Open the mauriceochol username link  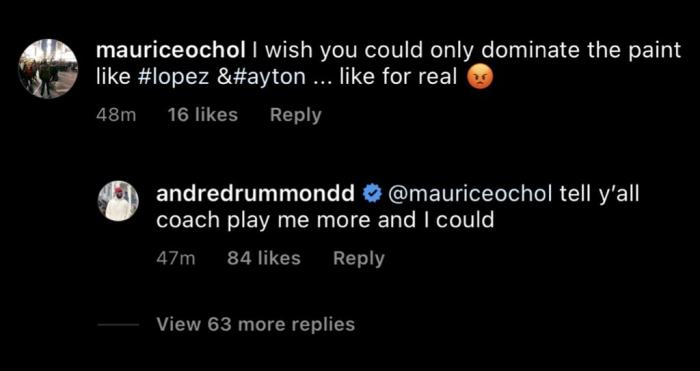point(171,52)
